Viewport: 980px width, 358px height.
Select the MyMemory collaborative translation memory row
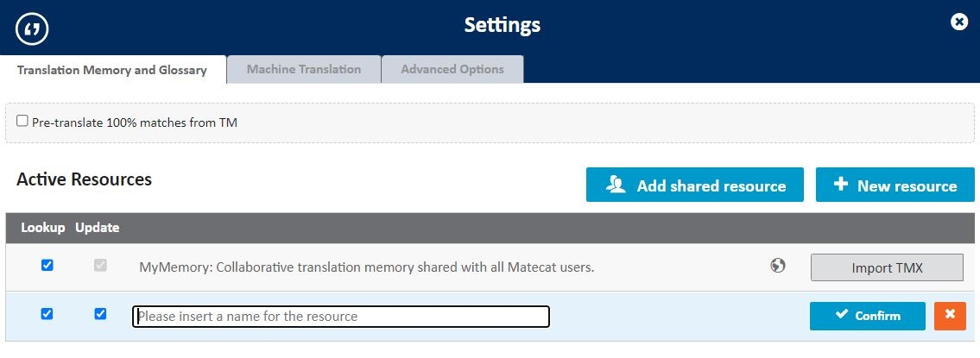click(367, 267)
